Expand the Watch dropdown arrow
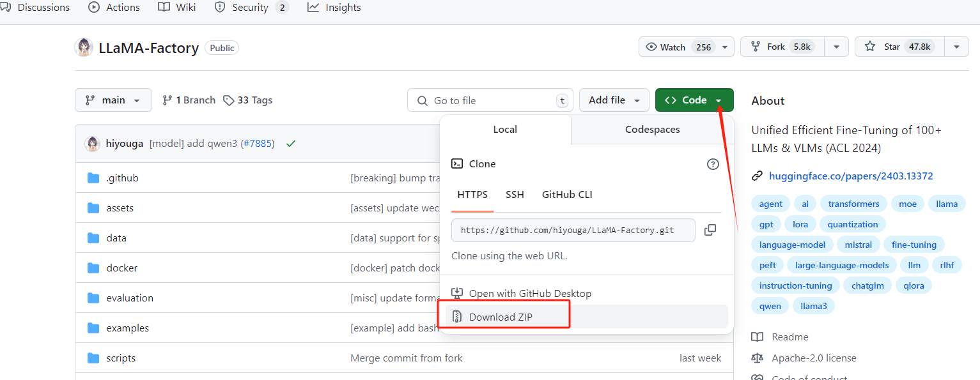This screenshot has width=980, height=380. coord(725,47)
